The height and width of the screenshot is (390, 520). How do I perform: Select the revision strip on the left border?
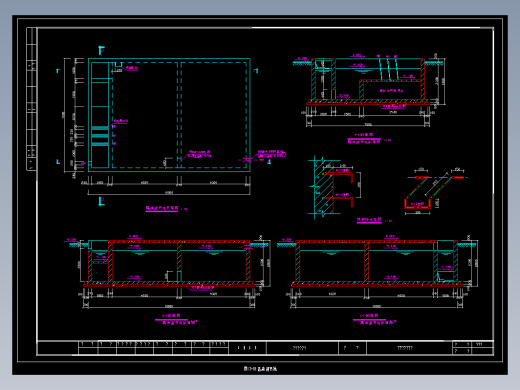31,99
